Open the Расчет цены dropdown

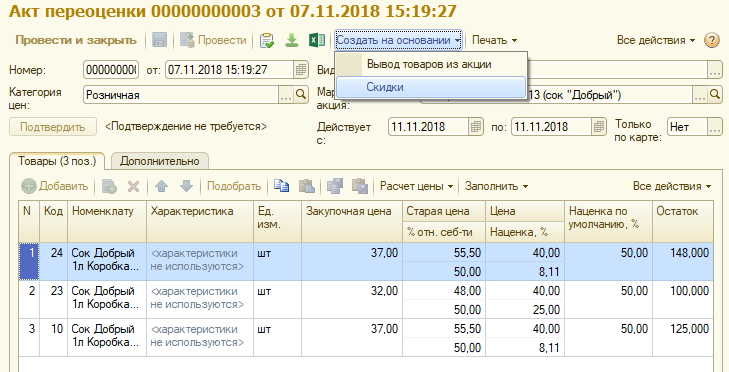point(417,186)
